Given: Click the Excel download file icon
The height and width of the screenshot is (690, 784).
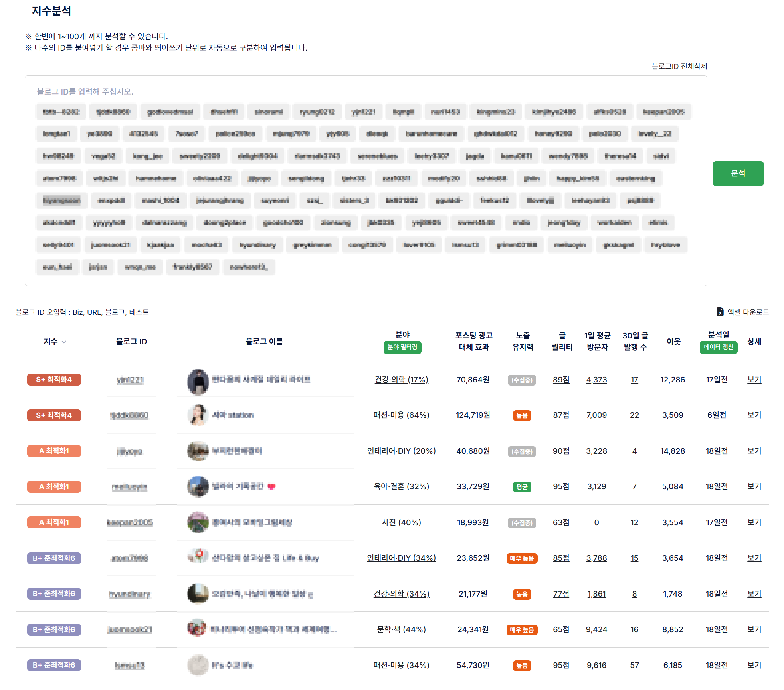Looking at the screenshot, I should point(720,312).
